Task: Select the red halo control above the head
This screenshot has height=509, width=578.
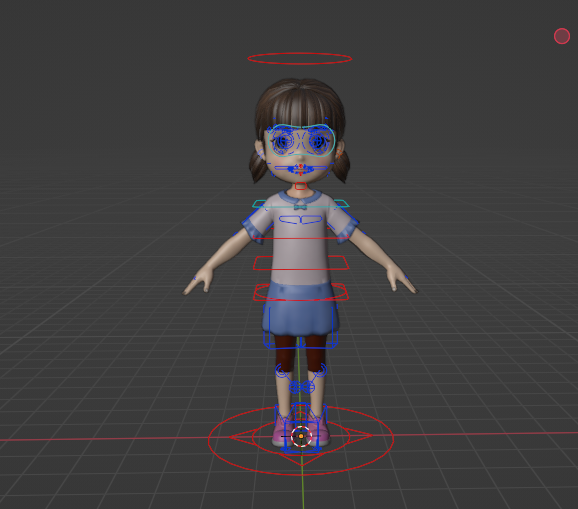Action: coord(300,59)
